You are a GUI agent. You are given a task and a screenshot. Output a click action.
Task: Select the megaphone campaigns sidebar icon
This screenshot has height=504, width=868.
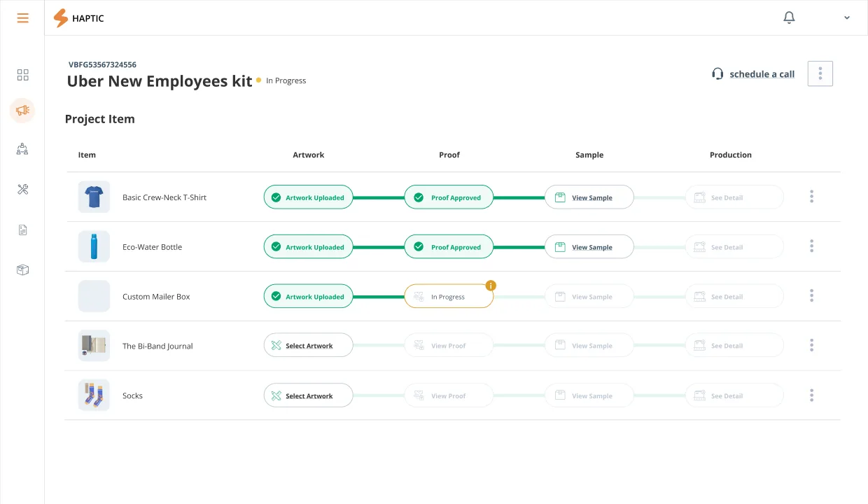click(22, 111)
